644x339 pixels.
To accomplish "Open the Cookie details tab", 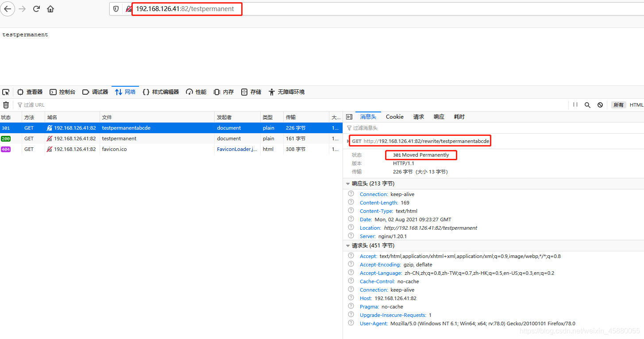I will pos(395,117).
